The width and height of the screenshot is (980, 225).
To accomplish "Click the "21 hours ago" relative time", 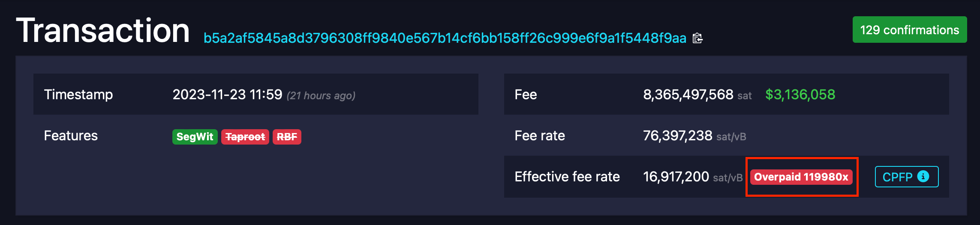I will [x=321, y=95].
